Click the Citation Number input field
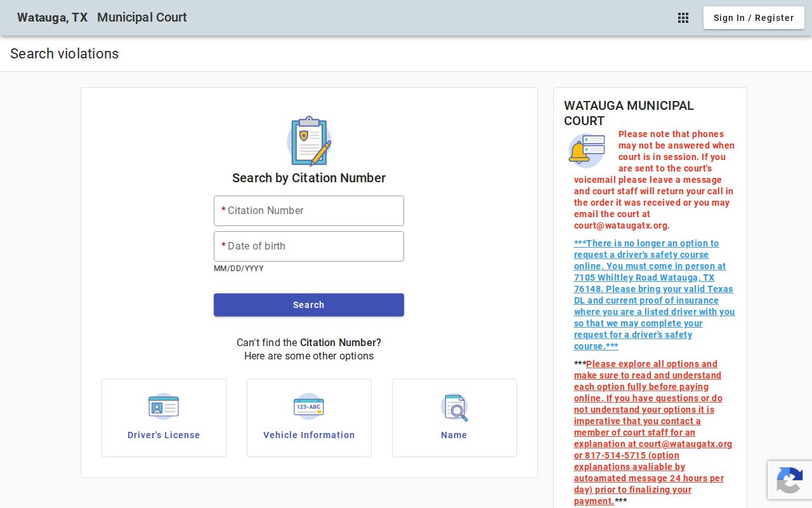 point(309,211)
